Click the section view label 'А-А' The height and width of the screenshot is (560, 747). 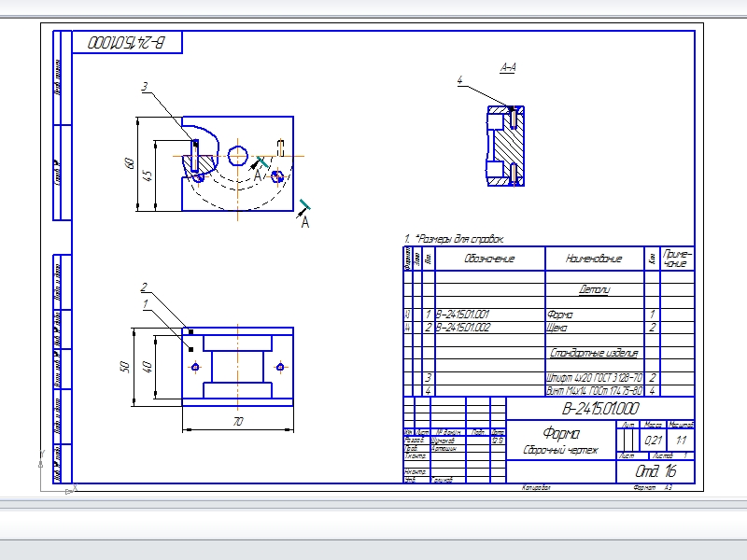(x=508, y=67)
